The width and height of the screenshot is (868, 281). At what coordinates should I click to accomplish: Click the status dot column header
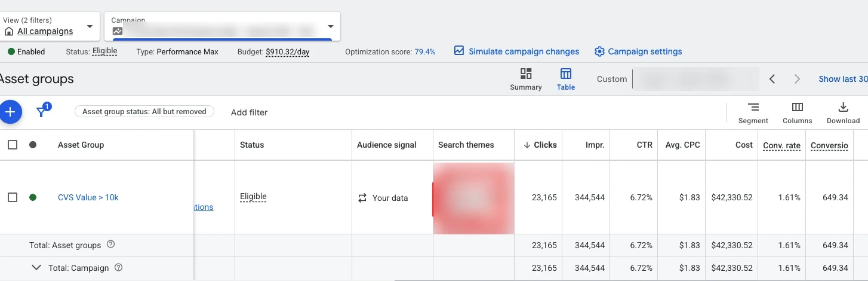(33, 145)
